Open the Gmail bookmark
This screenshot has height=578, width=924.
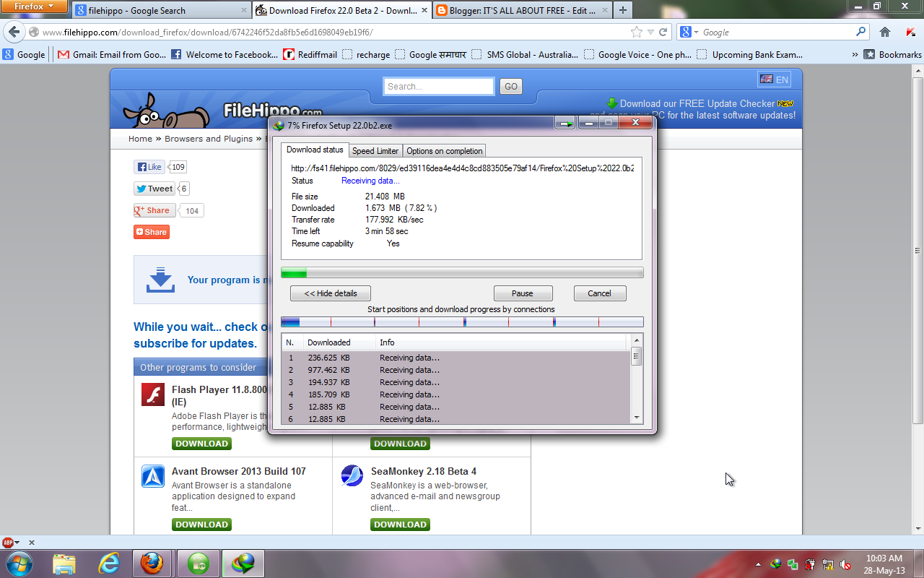[x=112, y=54]
